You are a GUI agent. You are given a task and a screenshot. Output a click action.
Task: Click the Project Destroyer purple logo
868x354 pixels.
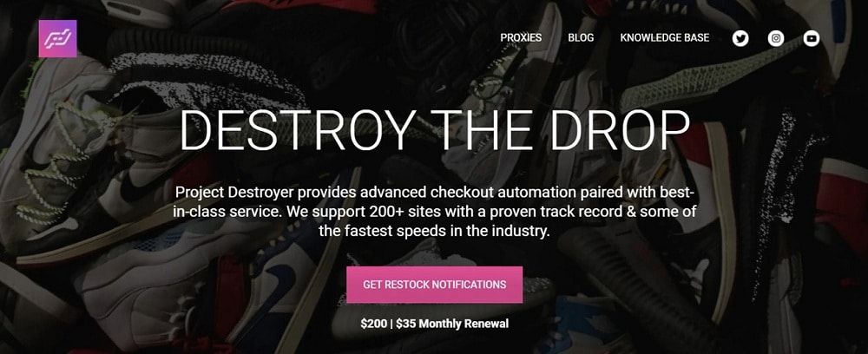coord(57,39)
